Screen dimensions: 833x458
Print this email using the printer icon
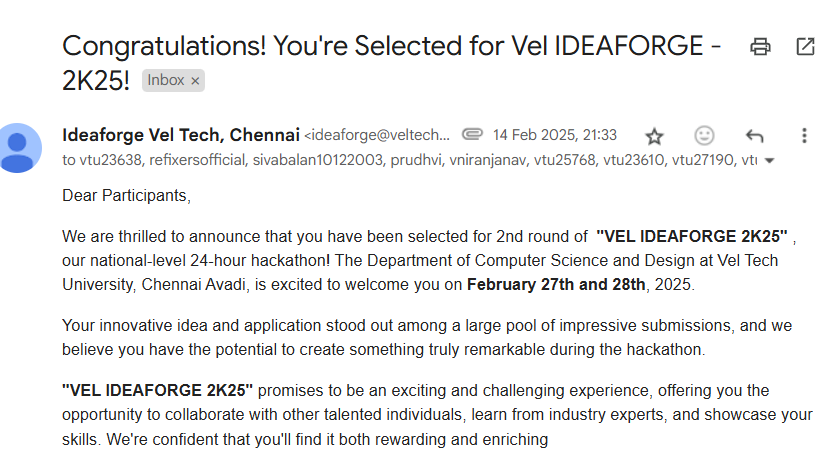click(761, 46)
